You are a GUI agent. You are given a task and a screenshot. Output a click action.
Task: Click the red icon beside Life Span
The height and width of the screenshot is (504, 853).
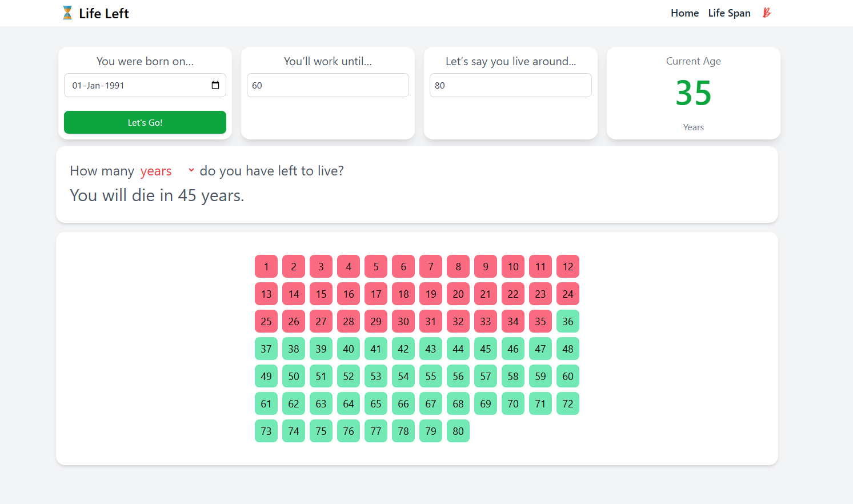(767, 13)
